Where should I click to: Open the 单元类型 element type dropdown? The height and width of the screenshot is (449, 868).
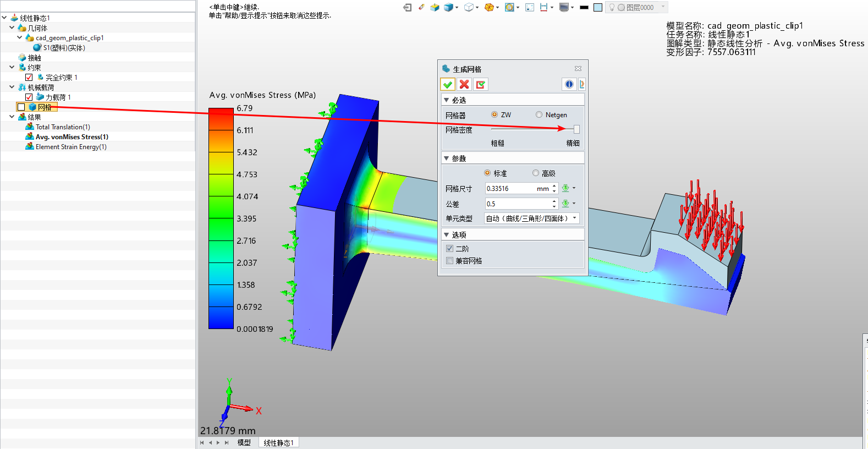[x=531, y=218]
